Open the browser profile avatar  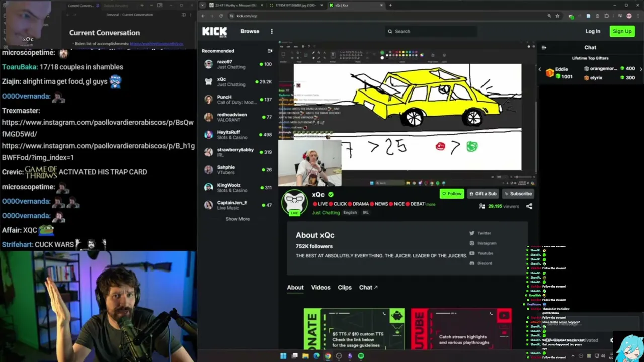click(629, 16)
